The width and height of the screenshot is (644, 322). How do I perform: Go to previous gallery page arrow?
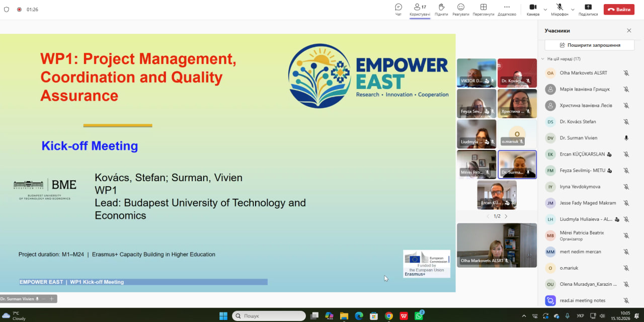487,216
